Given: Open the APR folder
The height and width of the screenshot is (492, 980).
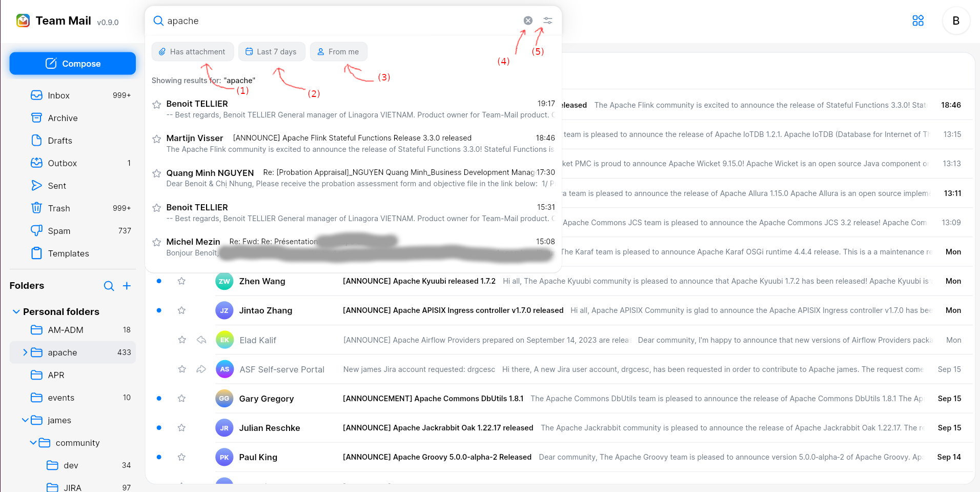Looking at the screenshot, I should point(73,375).
